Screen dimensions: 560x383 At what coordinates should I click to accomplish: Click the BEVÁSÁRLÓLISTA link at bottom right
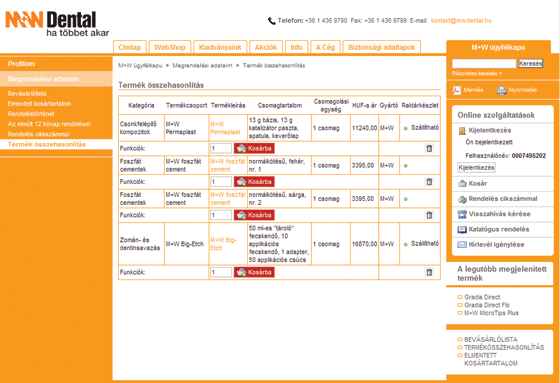coord(491,339)
